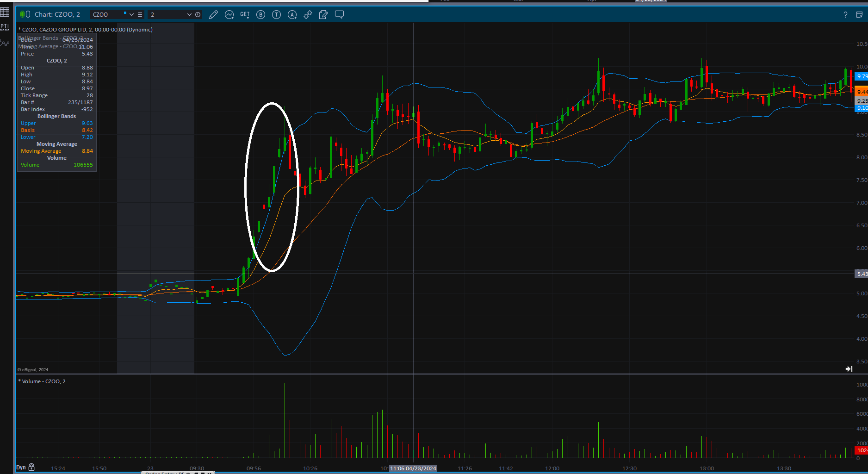Open the symbol list hamburger menu

pos(140,15)
